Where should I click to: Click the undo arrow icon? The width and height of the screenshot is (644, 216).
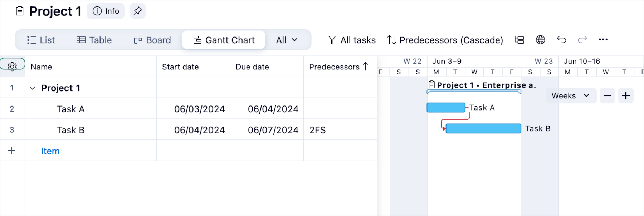coord(561,40)
